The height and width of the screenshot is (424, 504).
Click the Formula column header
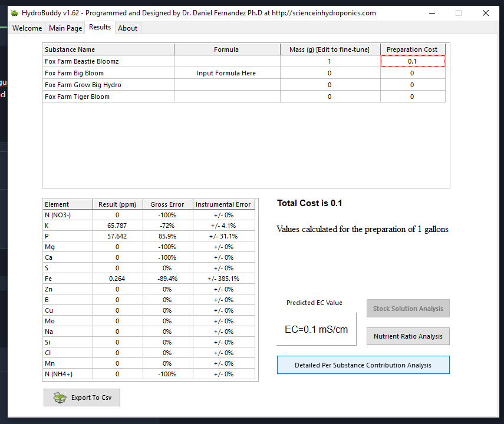pyautogui.click(x=227, y=49)
